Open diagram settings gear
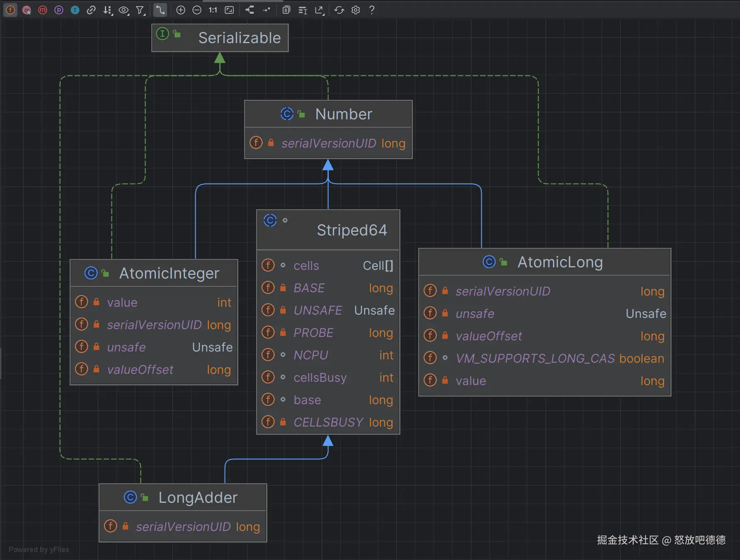 pyautogui.click(x=356, y=10)
